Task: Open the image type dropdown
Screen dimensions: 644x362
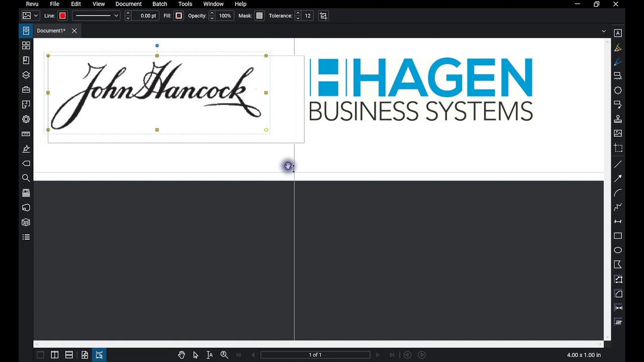Action: click(31, 16)
